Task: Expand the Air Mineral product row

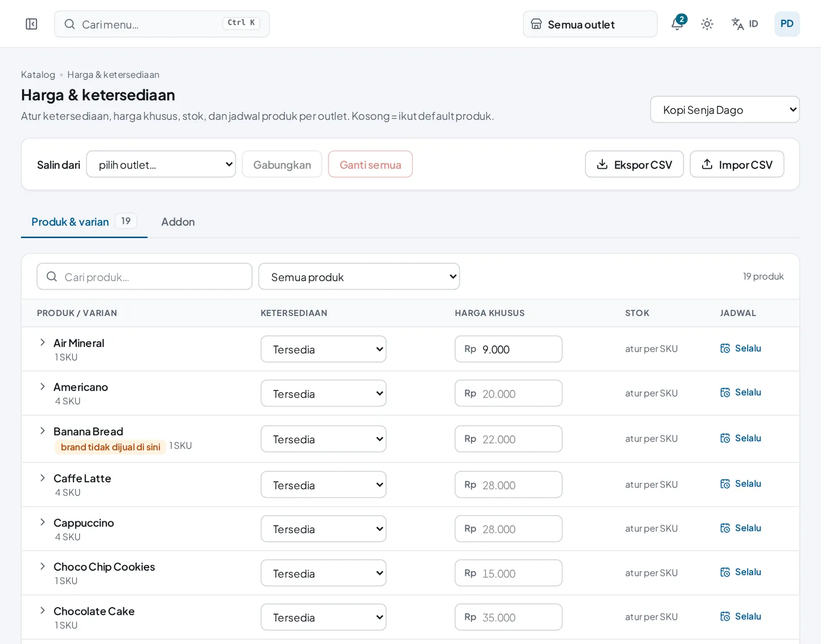Action: pos(43,342)
